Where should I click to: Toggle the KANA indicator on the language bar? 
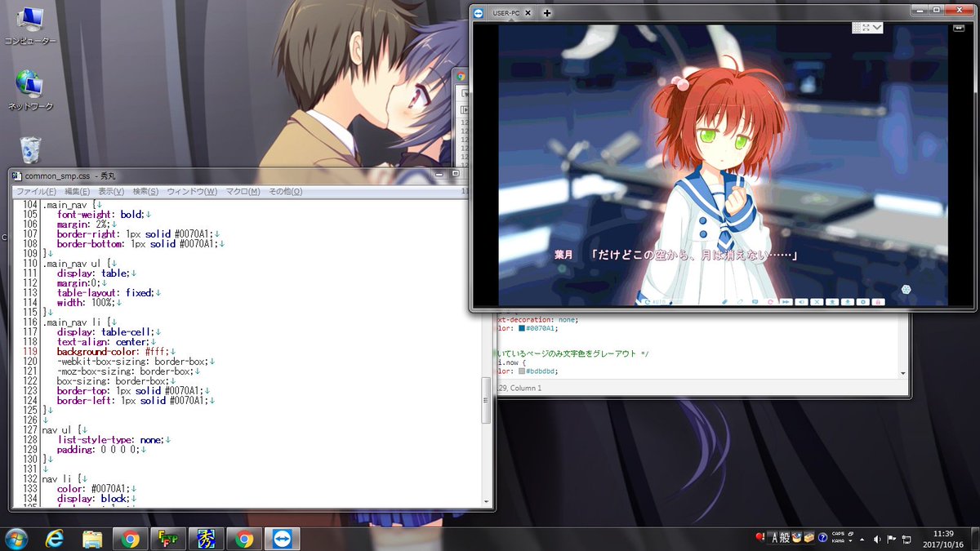(x=838, y=541)
